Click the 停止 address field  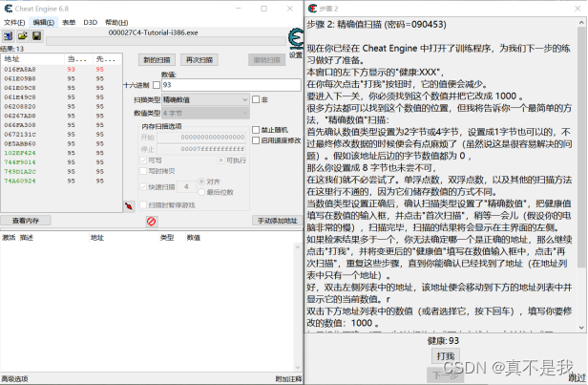(x=201, y=149)
